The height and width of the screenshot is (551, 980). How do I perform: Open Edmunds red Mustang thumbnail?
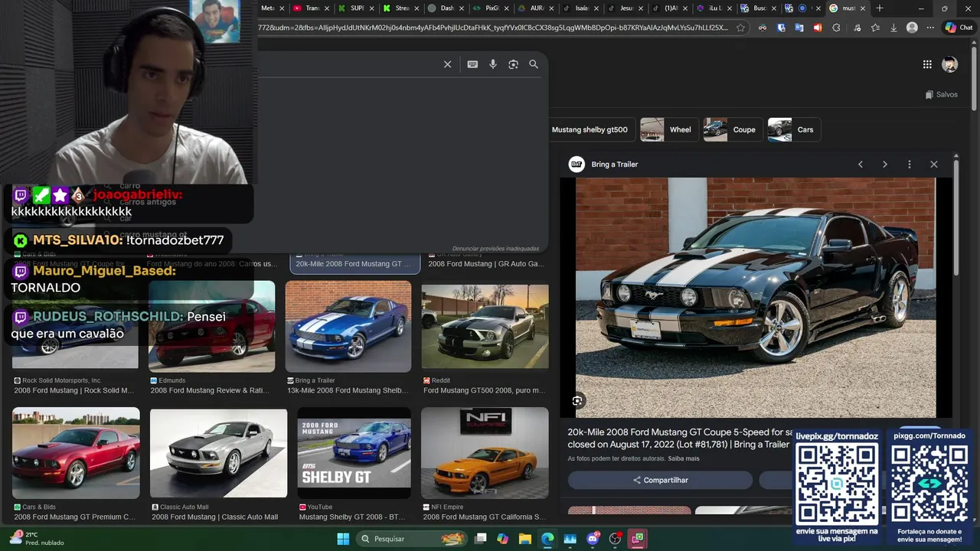click(x=212, y=327)
